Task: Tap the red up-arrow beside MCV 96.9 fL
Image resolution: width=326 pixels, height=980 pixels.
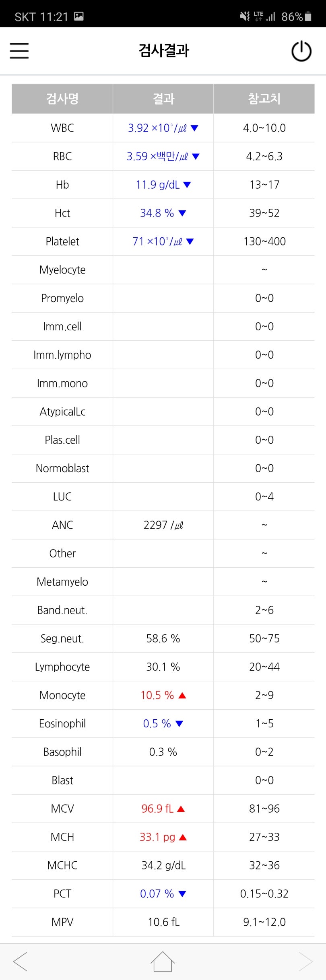Action: click(x=181, y=809)
